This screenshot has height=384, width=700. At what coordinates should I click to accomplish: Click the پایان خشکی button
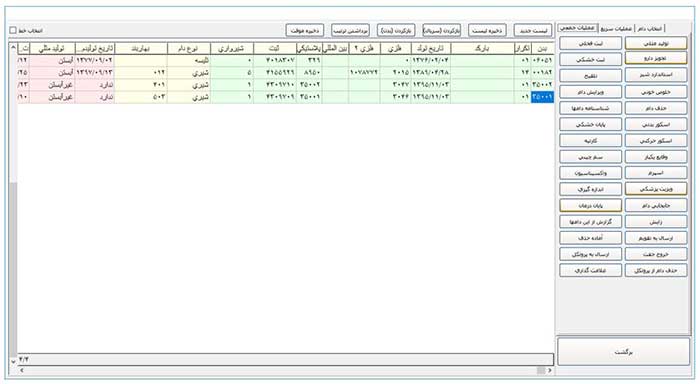[591, 124]
